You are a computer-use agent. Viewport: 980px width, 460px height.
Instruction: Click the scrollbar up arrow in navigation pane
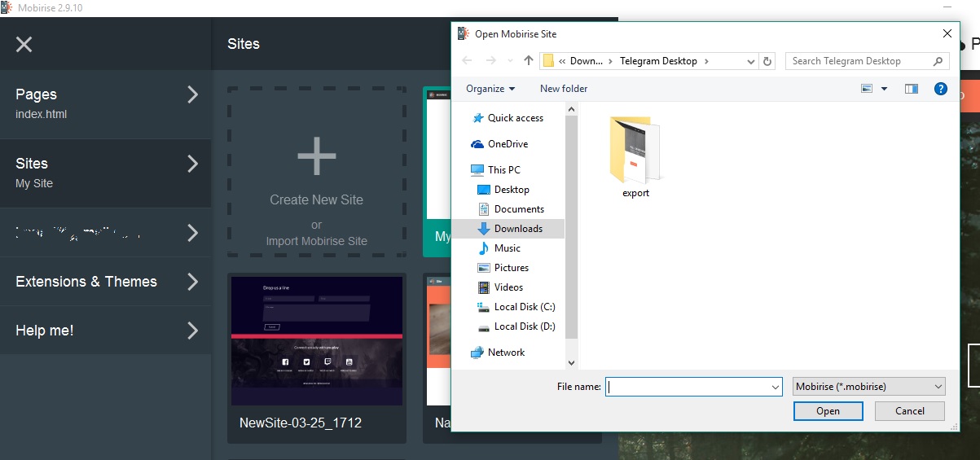point(571,108)
